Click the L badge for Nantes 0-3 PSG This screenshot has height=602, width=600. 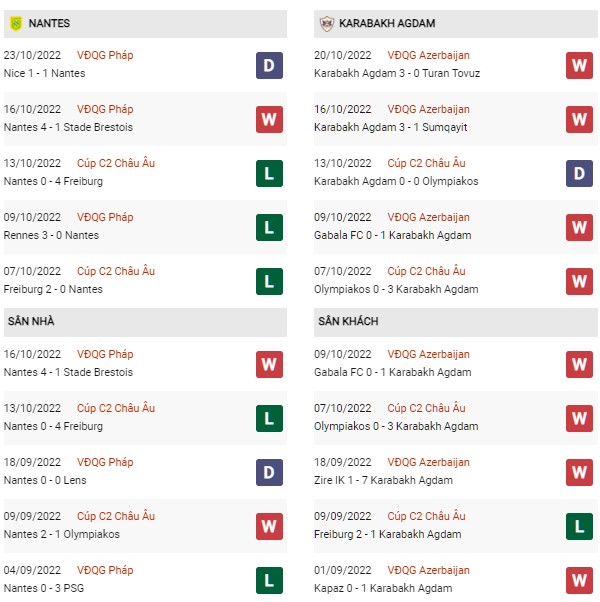click(x=269, y=580)
